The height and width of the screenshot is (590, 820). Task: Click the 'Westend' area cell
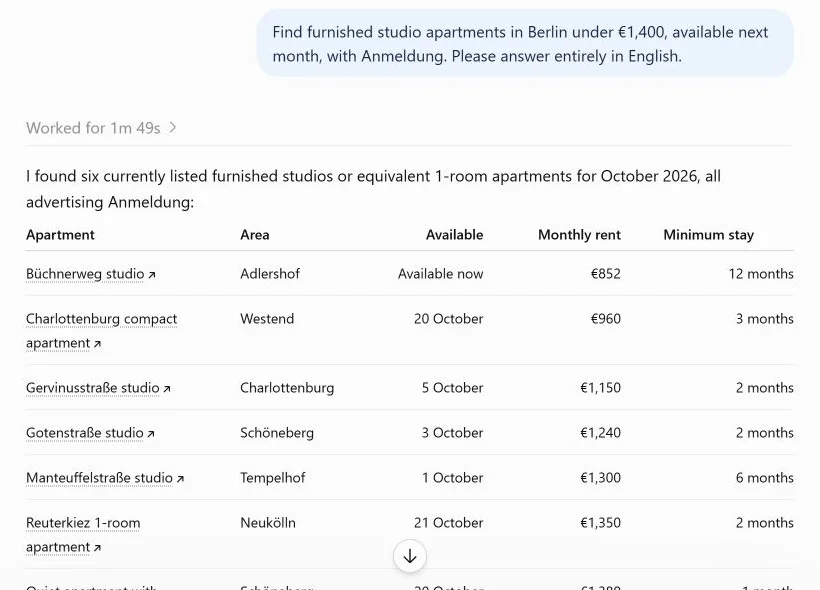(x=267, y=319)
